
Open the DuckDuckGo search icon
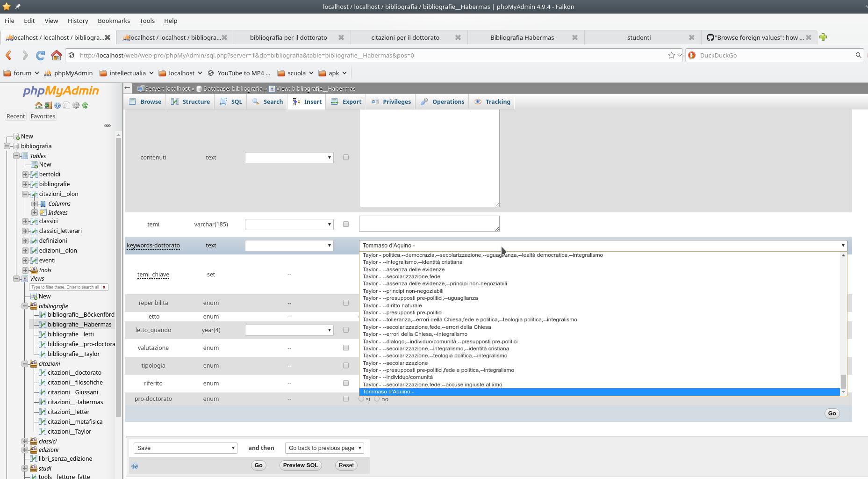(692, 55)
